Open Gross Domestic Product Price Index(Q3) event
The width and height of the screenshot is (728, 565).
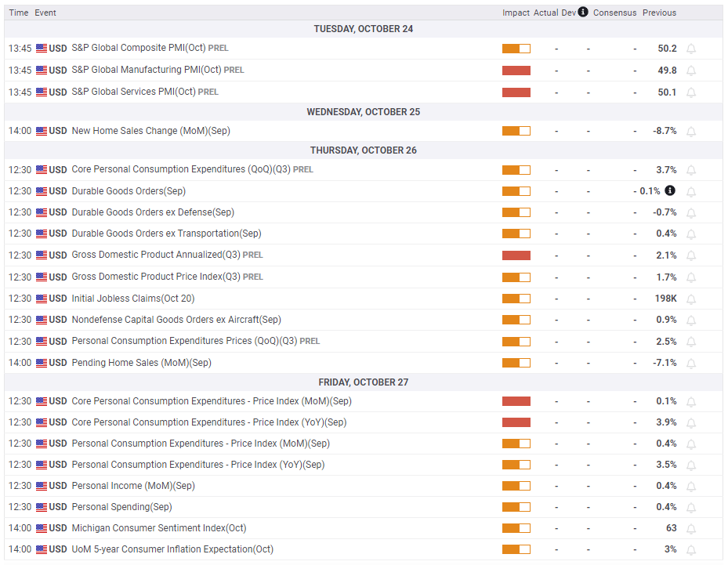156,277
